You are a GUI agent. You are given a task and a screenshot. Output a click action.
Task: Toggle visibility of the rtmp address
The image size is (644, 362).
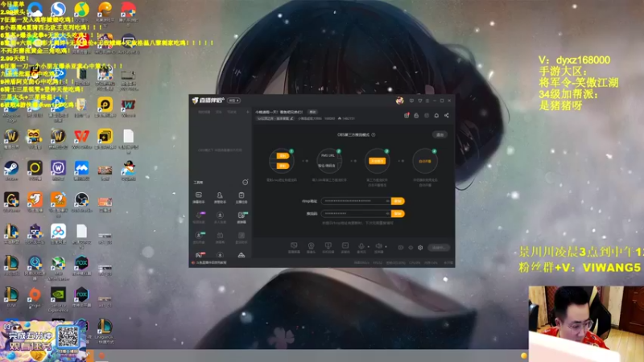(x=387, y=201)
